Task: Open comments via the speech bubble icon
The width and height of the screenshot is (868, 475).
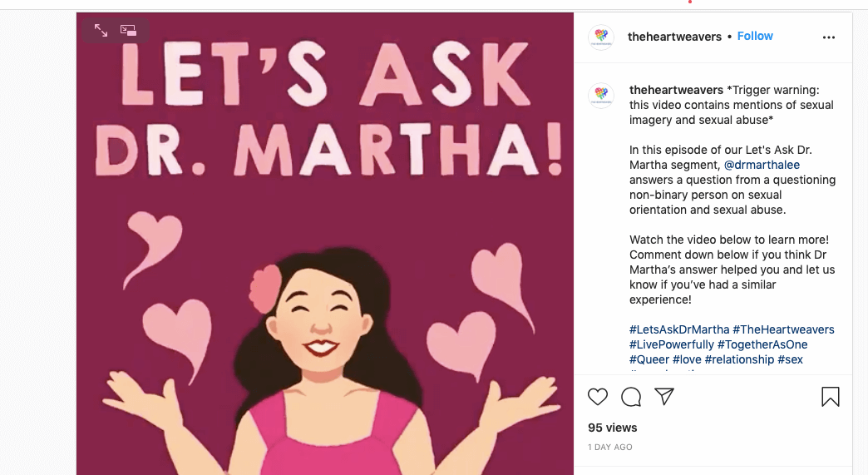Action: 631,397
